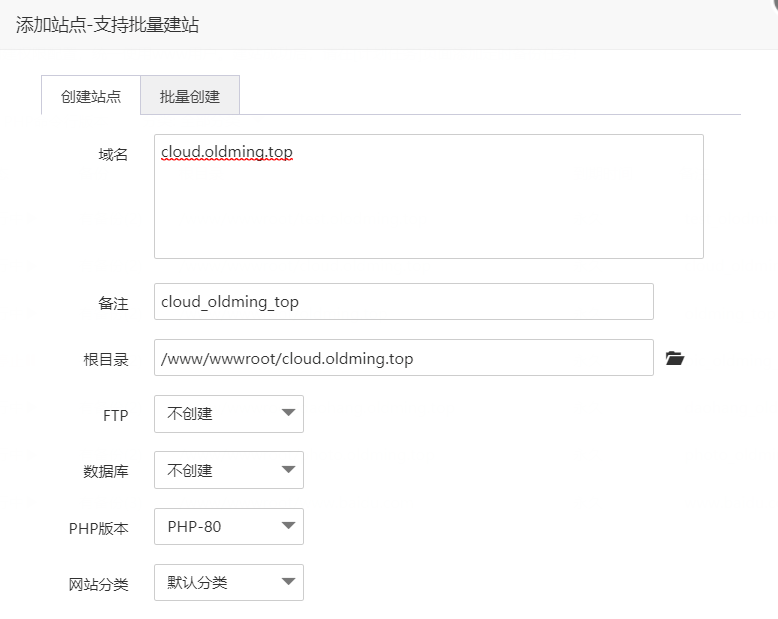Click the 数据库 label
Screen dimensions: 778x619
coord(106,472)
